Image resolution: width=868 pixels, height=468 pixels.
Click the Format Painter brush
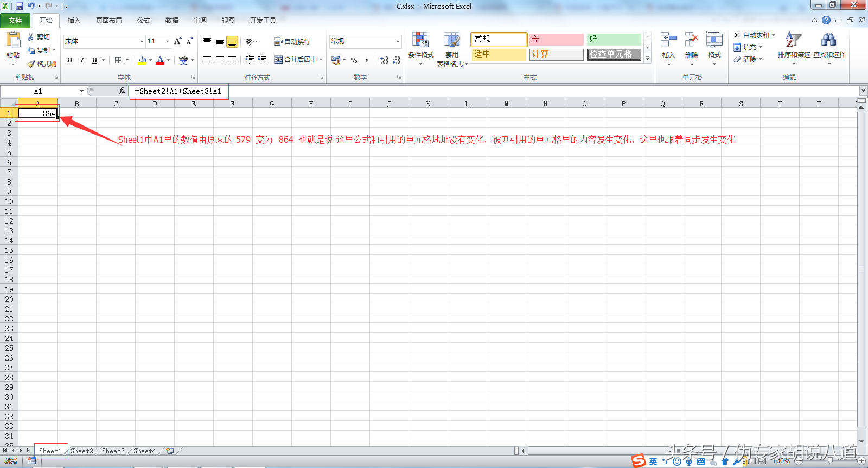point(31,64)
